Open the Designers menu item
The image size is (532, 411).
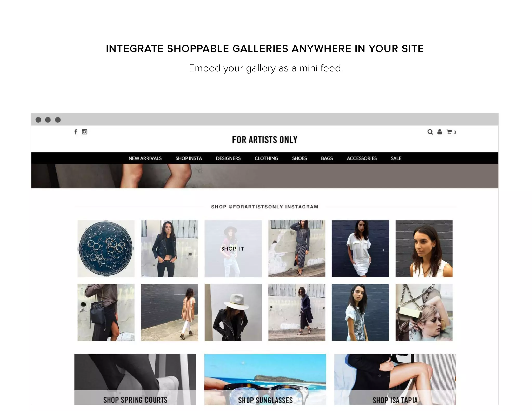pyautogui.click(x=228, y=158)
